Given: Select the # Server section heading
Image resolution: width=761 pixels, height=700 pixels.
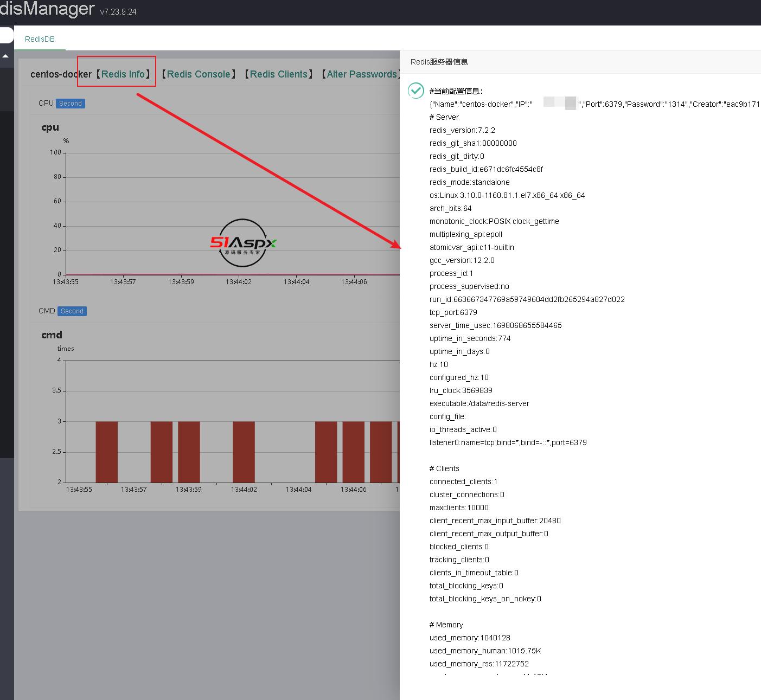Looking at the screenshot, I should (444, 117).
